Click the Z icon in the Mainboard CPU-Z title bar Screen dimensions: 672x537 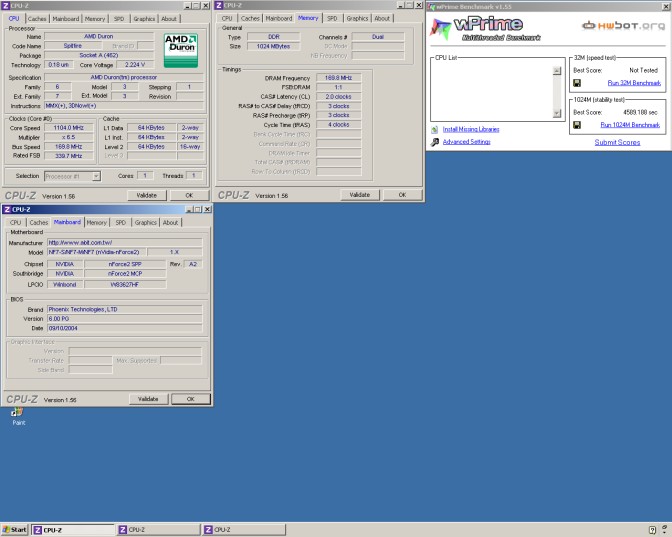pyautogui.click(x=7, y=209)
